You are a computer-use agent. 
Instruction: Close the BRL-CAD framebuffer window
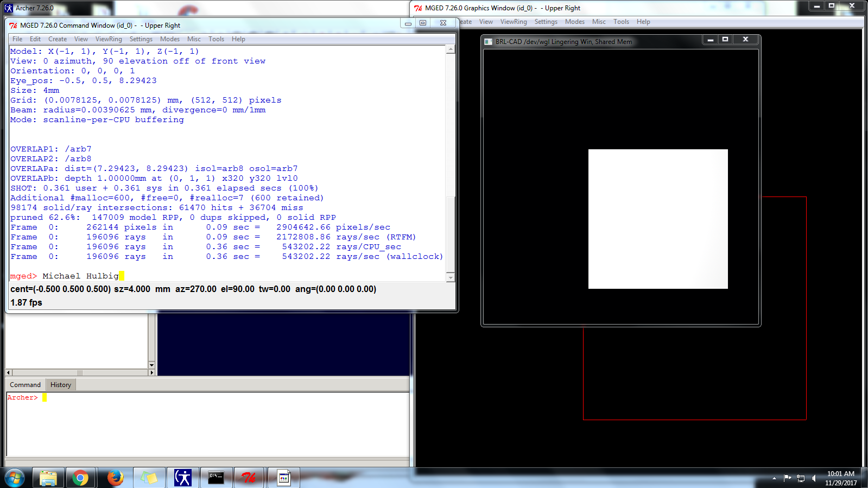(745, 40)
